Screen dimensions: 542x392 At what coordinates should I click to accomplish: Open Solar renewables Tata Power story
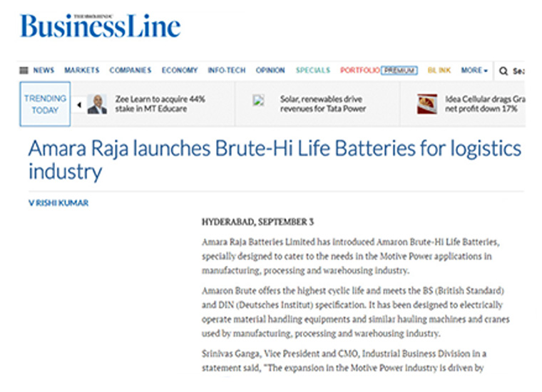tap(323, 104)
